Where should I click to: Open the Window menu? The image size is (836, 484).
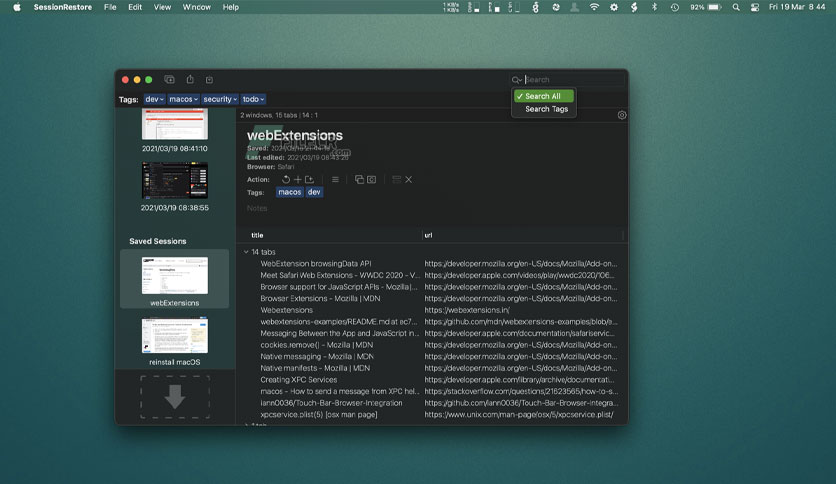click(x=197, y=7)
